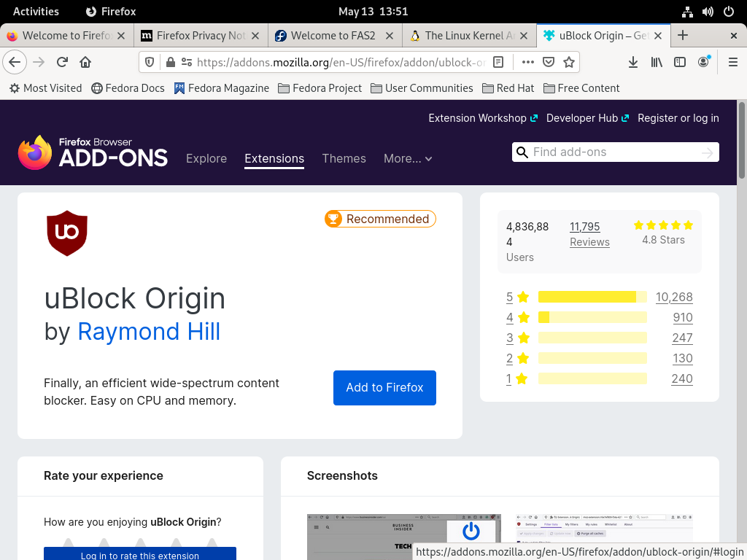Open the 11,795 Reviews link
This screenshot has height=560, width=747.
(589, 234)
